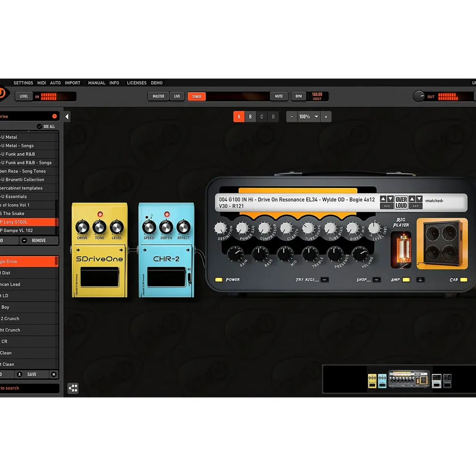Image resolution: width=476 pixels, height=476 pixels.
Task: Click the download icon beside SAVE
Action: 19,375
